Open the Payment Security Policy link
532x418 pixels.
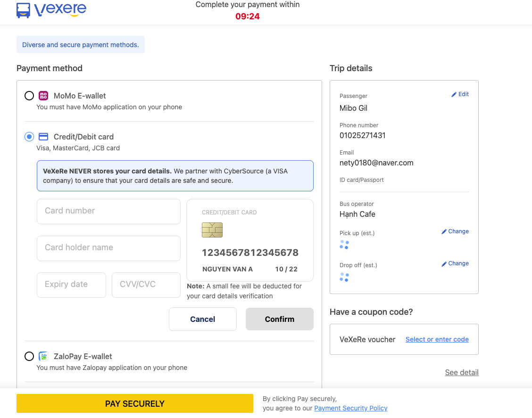click(x=351, y=408)
